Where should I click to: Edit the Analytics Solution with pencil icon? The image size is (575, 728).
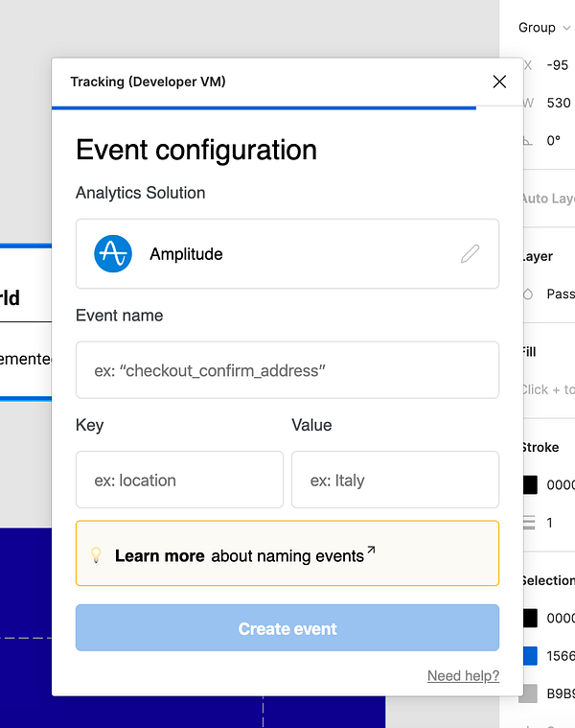(x=470, y=254)
